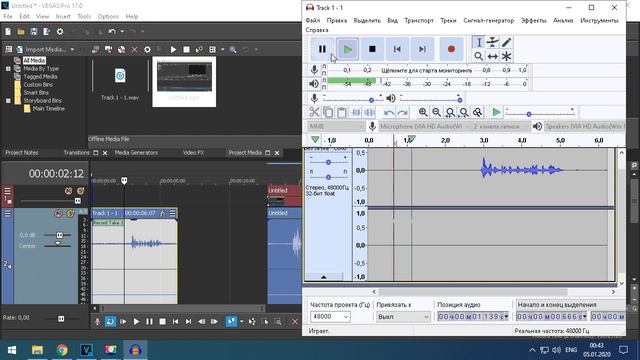Open Эффекты menu in Audacity
This screenshot has height=360, width=640.
[x=533, y=20]
